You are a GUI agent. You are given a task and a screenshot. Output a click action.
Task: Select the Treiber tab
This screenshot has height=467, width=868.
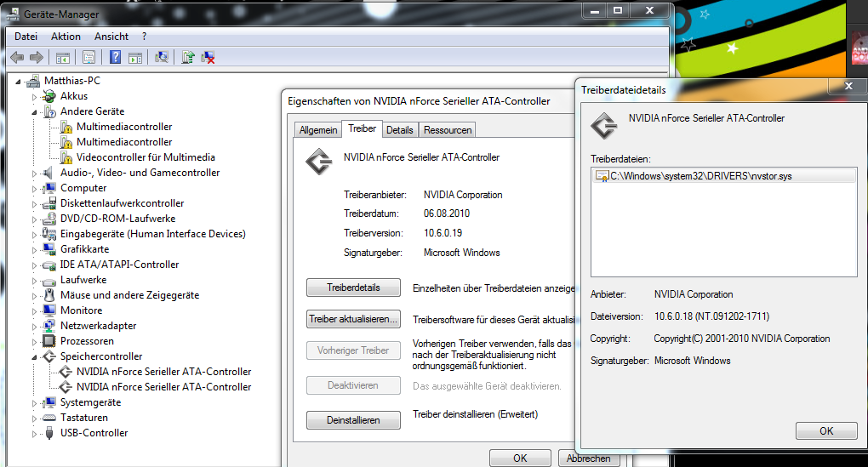tap(362, 128)
